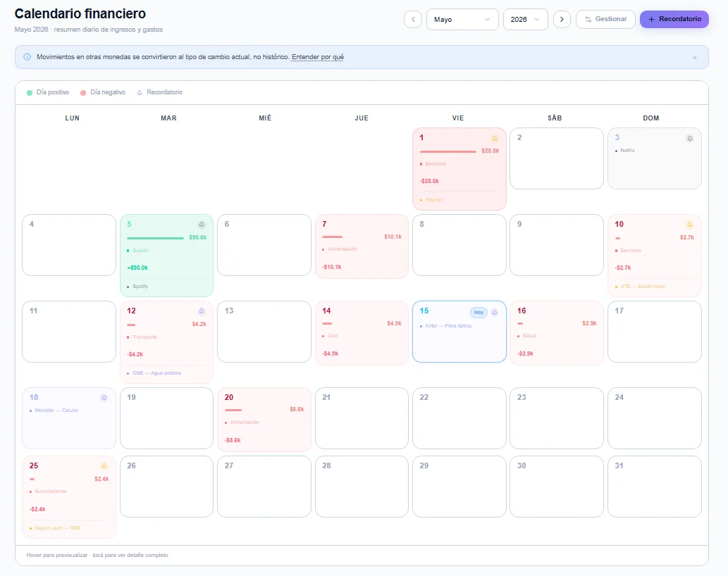Click the Recordatorio add button
This screenshot has height=576, width=728.
(674, 19)
